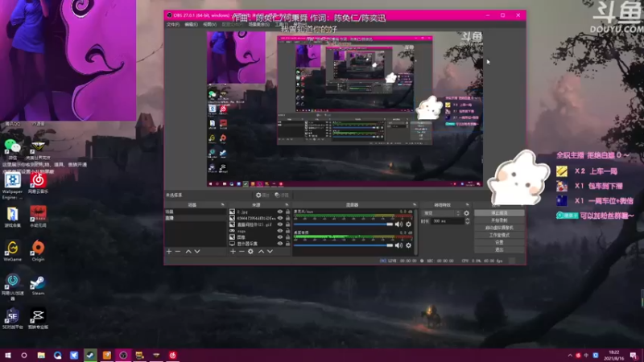Screen dimensions: 644x362
Task: Open the 滤镜 filters button above the sources
Action: click(x=282, y=195)
